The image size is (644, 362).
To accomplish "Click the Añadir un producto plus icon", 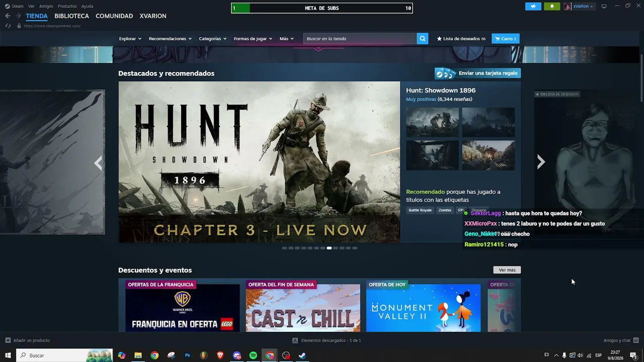I will pyautogui.click(x=8, y=340).
